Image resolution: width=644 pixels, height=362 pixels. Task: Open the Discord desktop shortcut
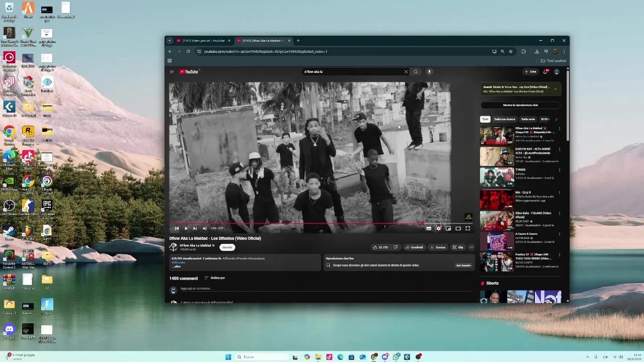coord(9,331)
